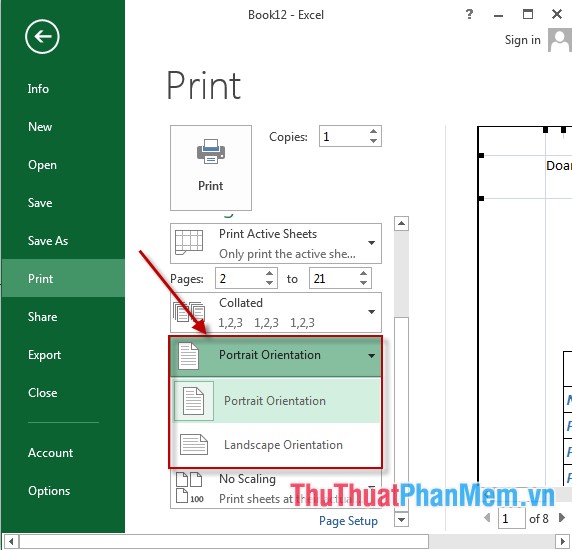Decrease the ending page number
Image resolution: width=572 pixels, height=550 pixels.
click(363, 283)
